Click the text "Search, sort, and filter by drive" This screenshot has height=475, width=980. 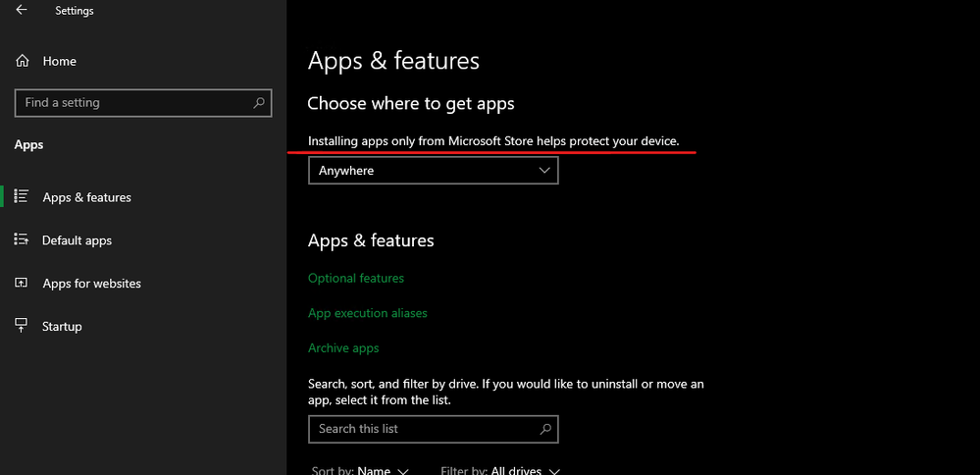click(393, 384)
